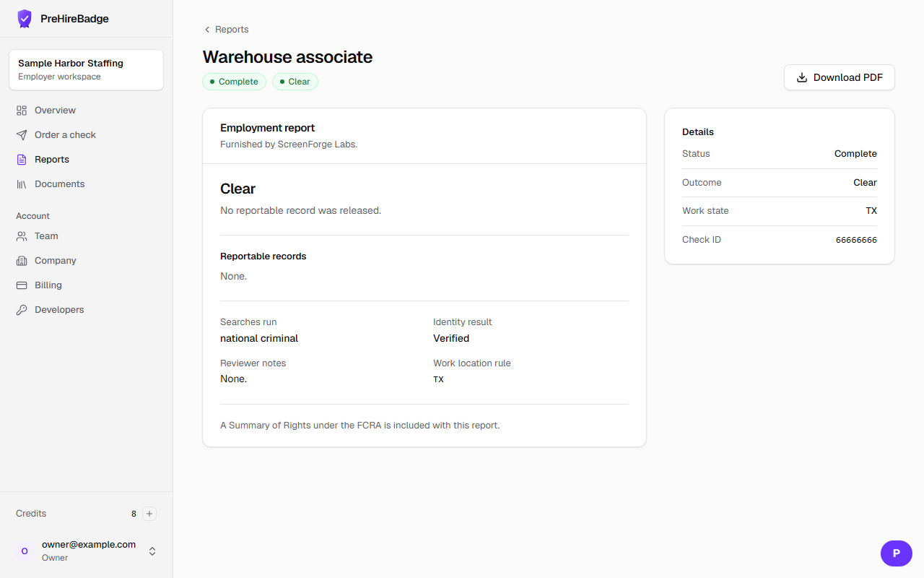This screenshot has width=924, height=578.
Task: Go to Order a check
Action: (87, 135)
